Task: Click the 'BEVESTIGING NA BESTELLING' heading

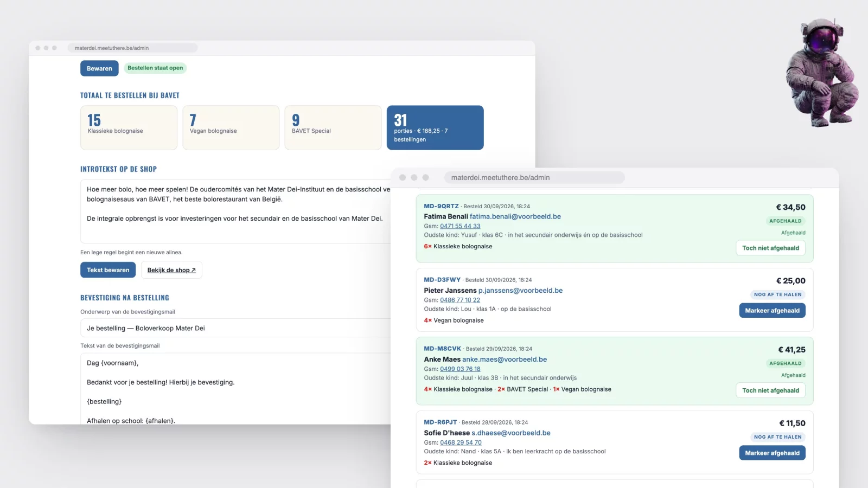Action: coord(125,298)
